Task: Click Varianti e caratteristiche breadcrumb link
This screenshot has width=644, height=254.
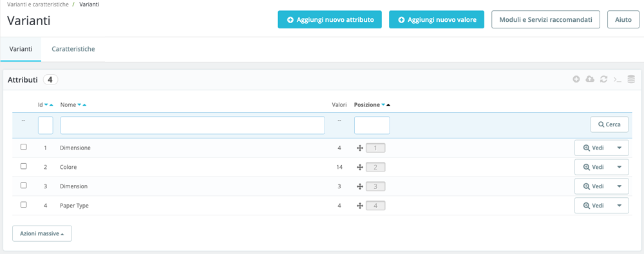Action: click(38, 4)
